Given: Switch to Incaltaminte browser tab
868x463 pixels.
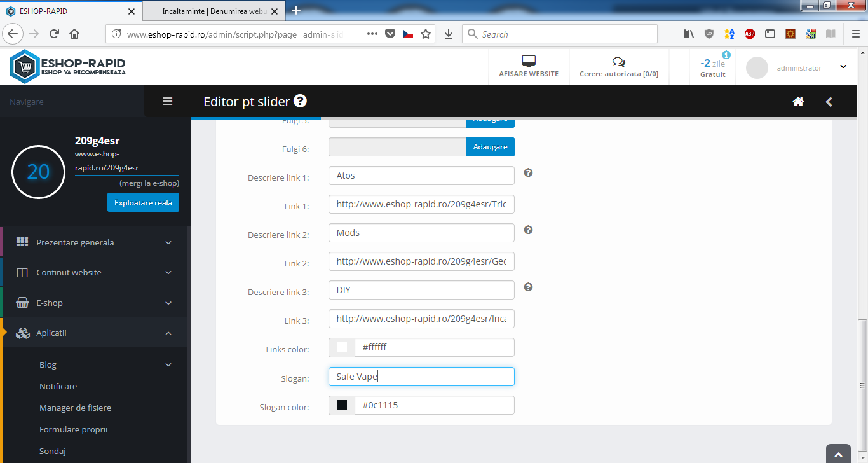Looking at the screenshot, I should (x=214, y=11).
